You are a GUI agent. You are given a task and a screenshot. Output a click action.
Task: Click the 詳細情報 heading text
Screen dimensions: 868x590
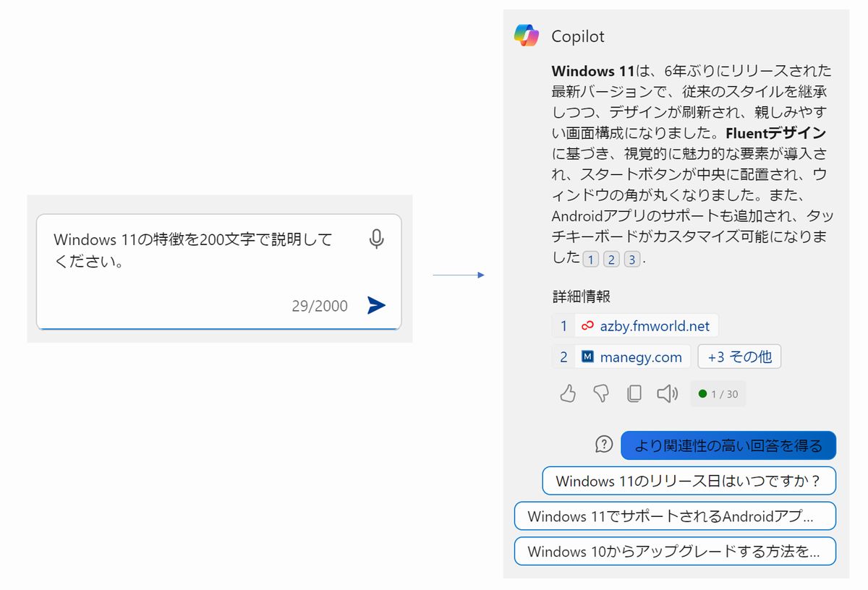(582, 296)
